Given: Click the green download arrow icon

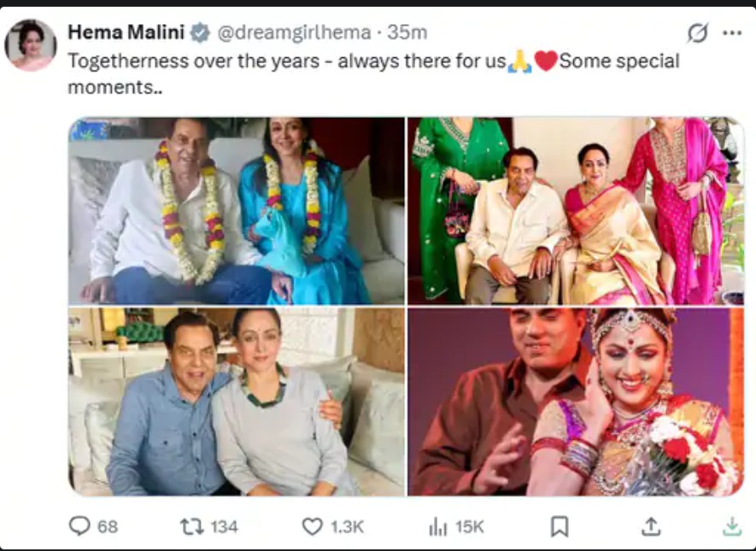Looking at the screenshot, I should tap(731, 526).
